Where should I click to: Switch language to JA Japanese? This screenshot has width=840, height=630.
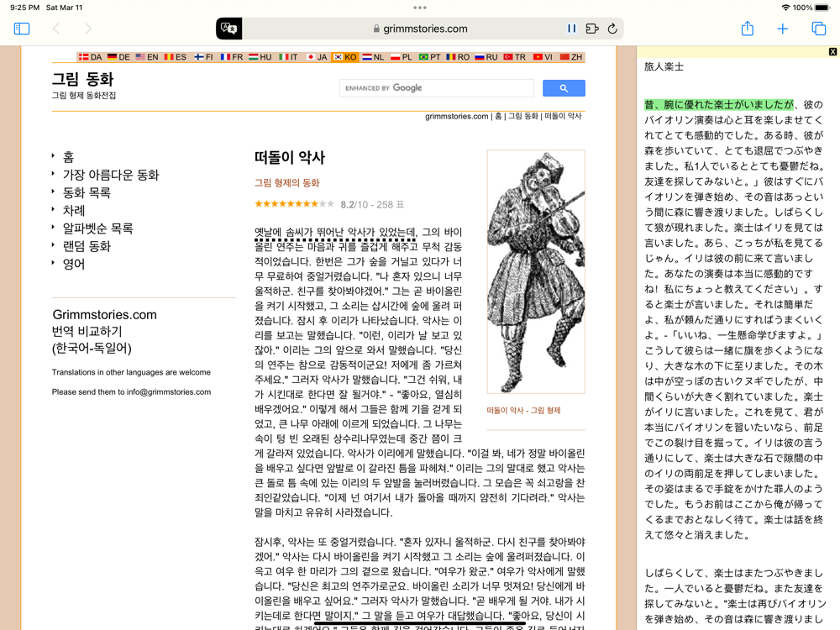click(x=317, y=57)
